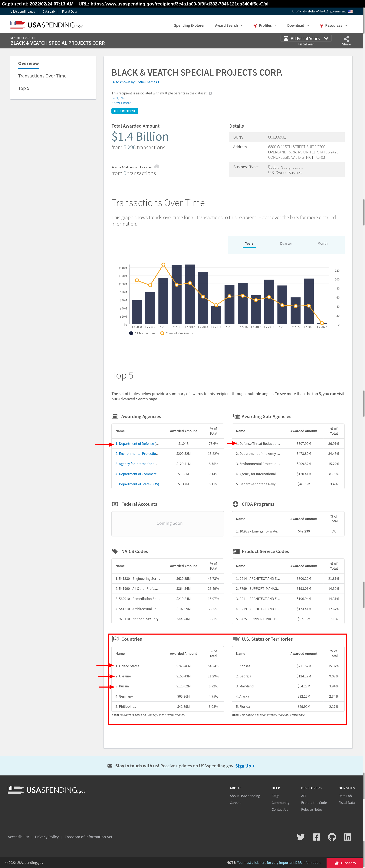Toggle Count of New Awards legend item
365x868 pixels.
177,333
